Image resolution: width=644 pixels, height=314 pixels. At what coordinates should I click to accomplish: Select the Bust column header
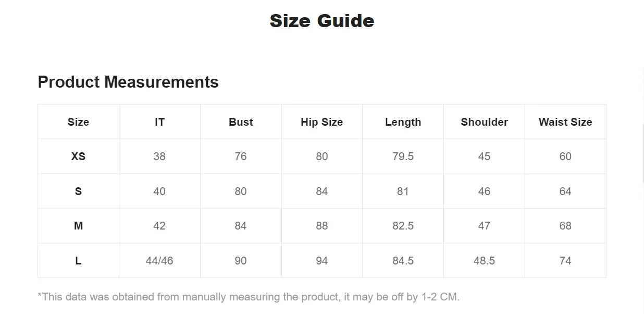tap(241, 122)
